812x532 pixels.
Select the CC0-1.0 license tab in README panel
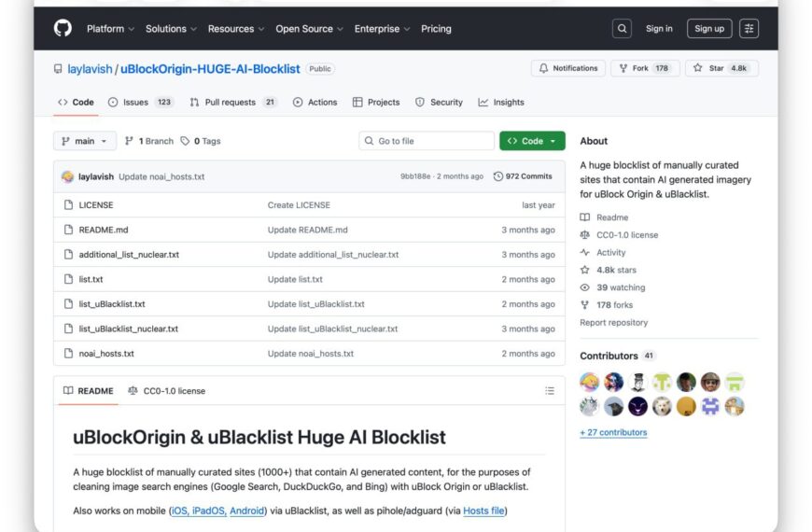click(167, 391)
